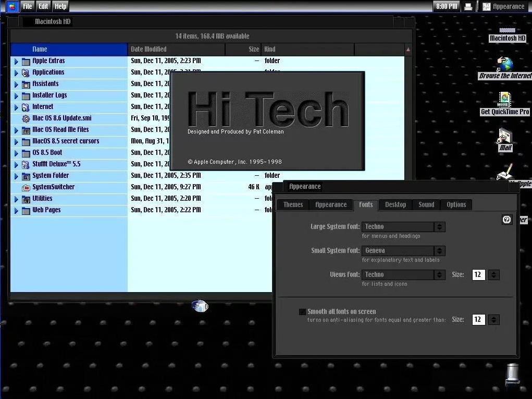Screen dimensions: 532x399
Task: Expand the Internet folder triangle
Action: (x=16, y=107)
